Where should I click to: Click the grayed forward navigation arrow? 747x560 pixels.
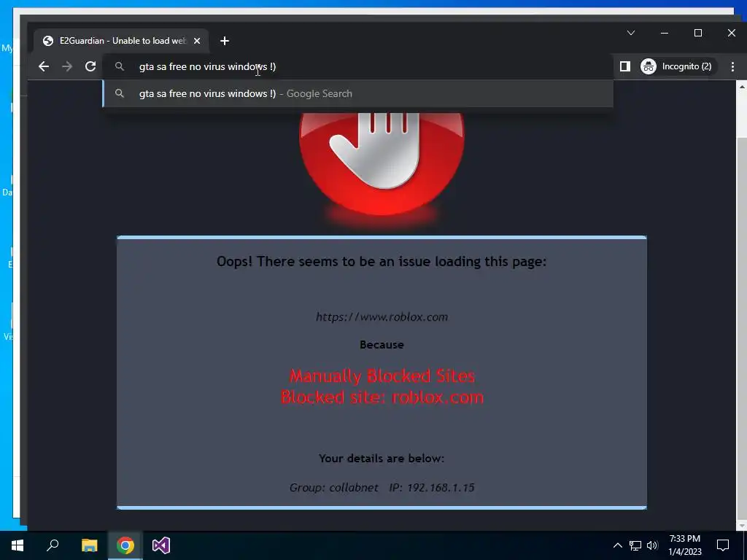pyautogui.click(x=67, y=66)
